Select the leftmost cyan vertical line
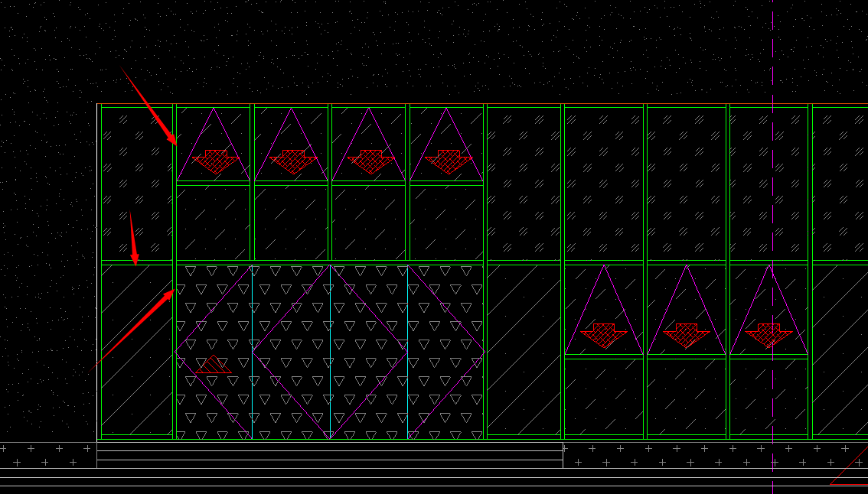Screen dimensions: 868x494 (x=253, y=352)
